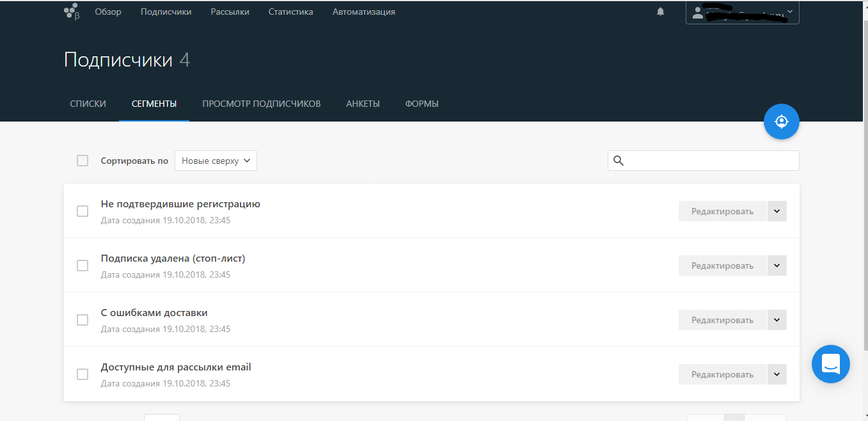Expand arrow next to first Редактировать button
868x421 pixels.
coord(777,211)
